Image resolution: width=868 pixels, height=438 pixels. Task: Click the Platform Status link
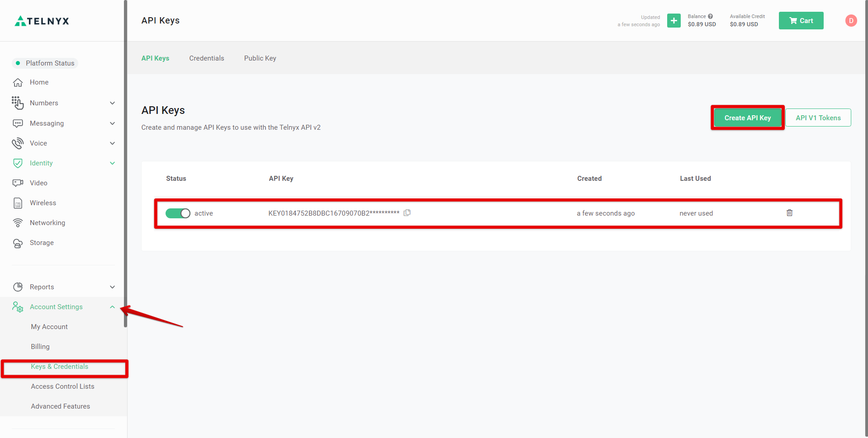pyautogui.click(x=45, y=63)
